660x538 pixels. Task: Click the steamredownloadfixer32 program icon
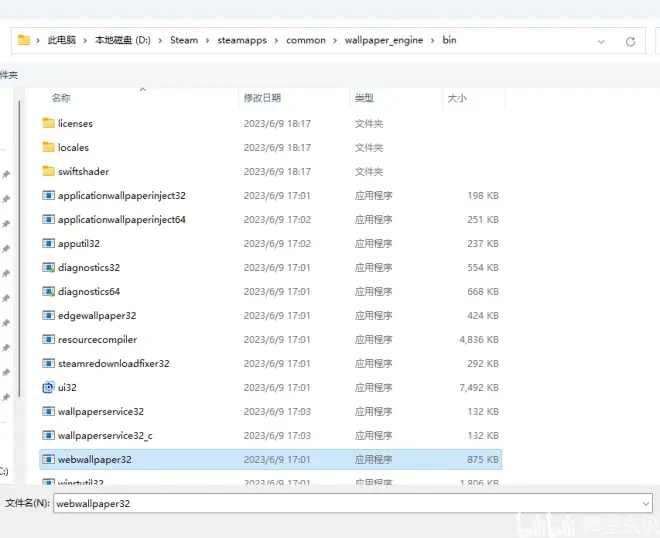(x=48, y=363)
